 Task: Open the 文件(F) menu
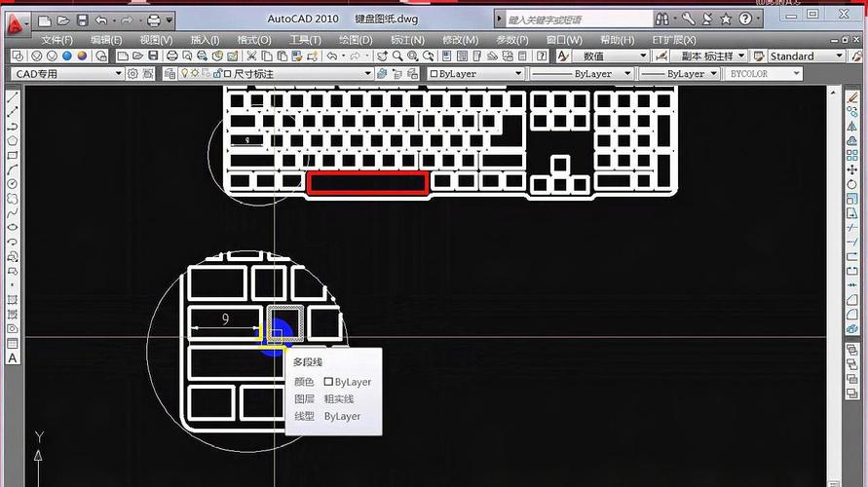(x=57, y=40)
